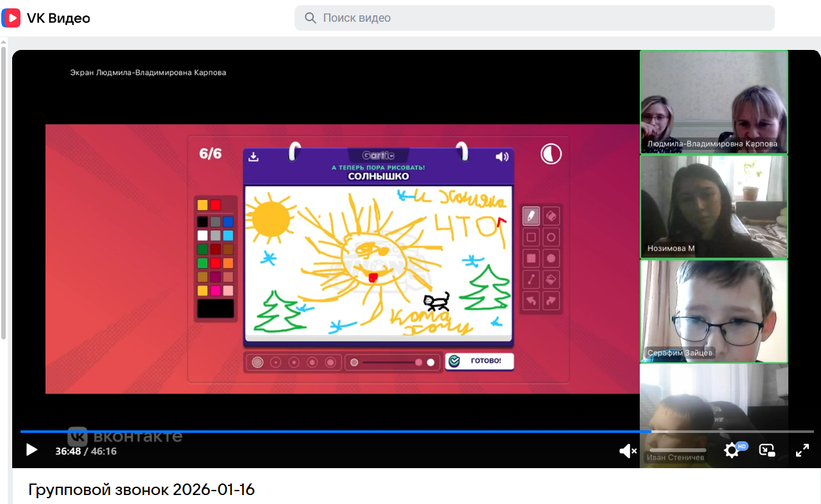
Task: Toggle the Gartic sound speaker icon
Action: point(502,157)
